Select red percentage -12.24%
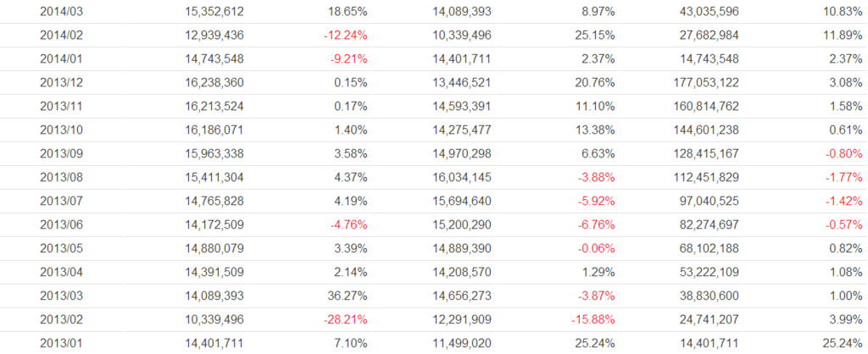The width and height of the screenshot is (868, 354). pyautogui.click(x=345, y=36)
